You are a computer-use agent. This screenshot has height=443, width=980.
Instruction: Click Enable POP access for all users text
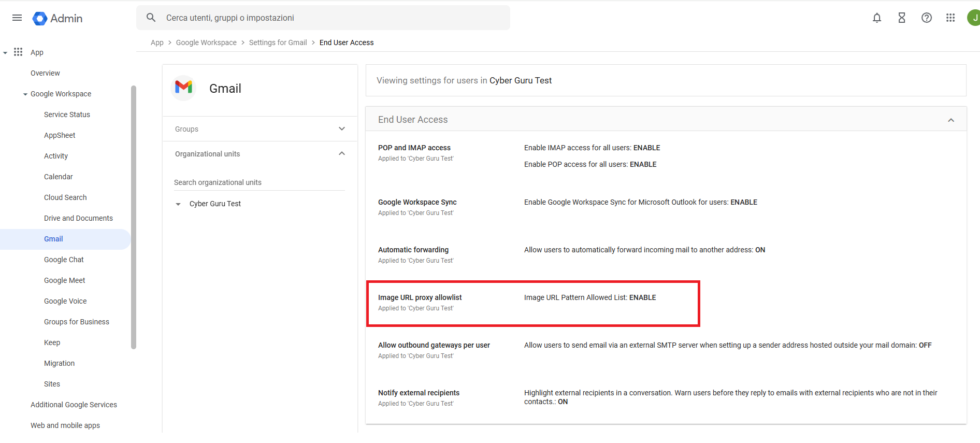click(590, 164)
